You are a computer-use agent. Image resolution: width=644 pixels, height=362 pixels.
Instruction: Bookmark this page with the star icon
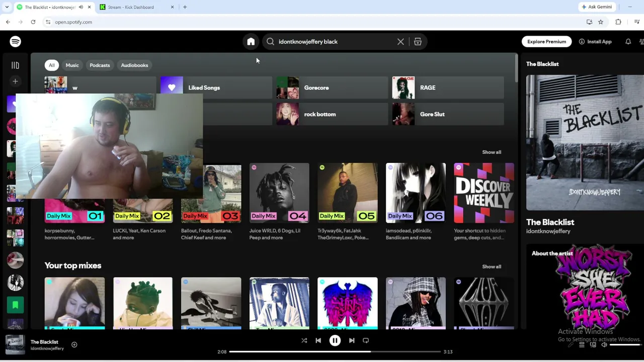tap(600, 22)
